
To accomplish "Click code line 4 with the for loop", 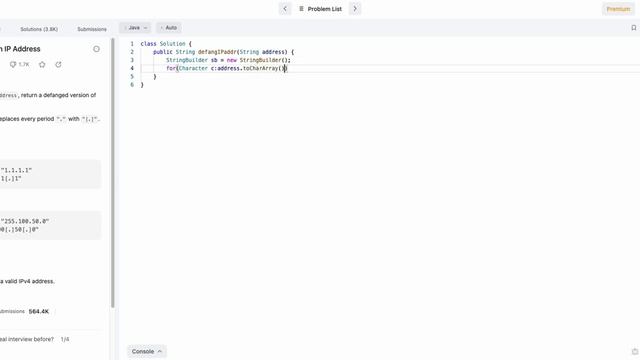I will click(227, 69).
